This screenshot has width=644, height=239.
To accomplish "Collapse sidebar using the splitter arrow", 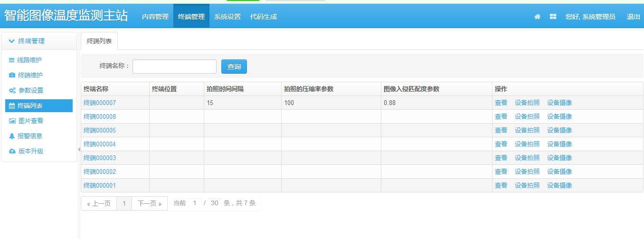I will (79, 149).
